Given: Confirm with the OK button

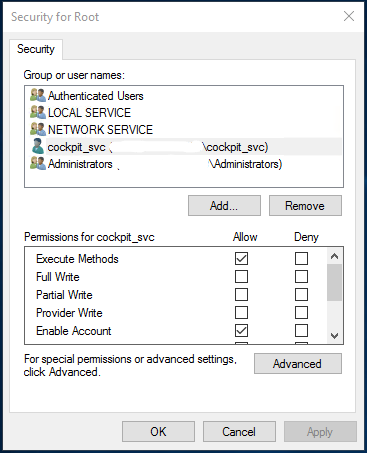Looking at the screenshot, I should point(158,432).
